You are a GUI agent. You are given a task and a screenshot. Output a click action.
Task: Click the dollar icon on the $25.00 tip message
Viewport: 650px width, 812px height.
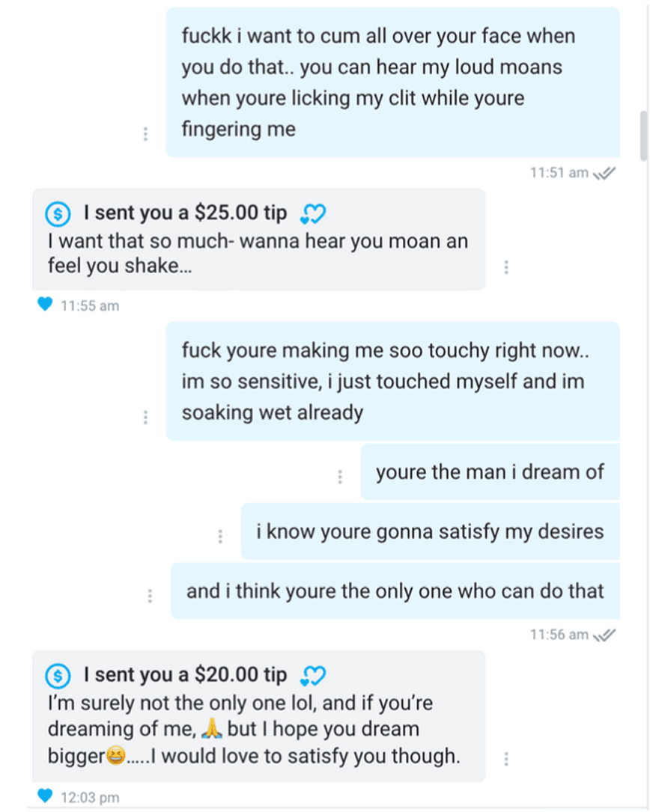click(58, 214)
